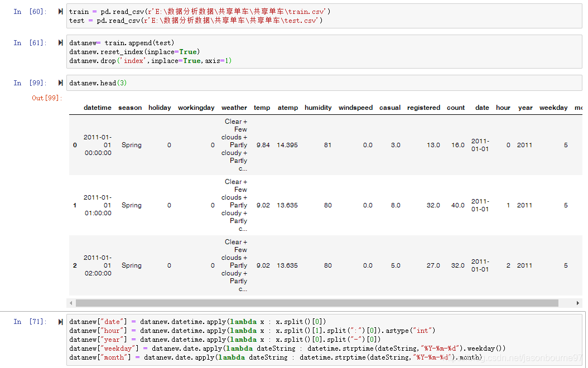This screenshot has width=588, height=368.
Task: Click the count value 40.0
Action: coord(458,205)
